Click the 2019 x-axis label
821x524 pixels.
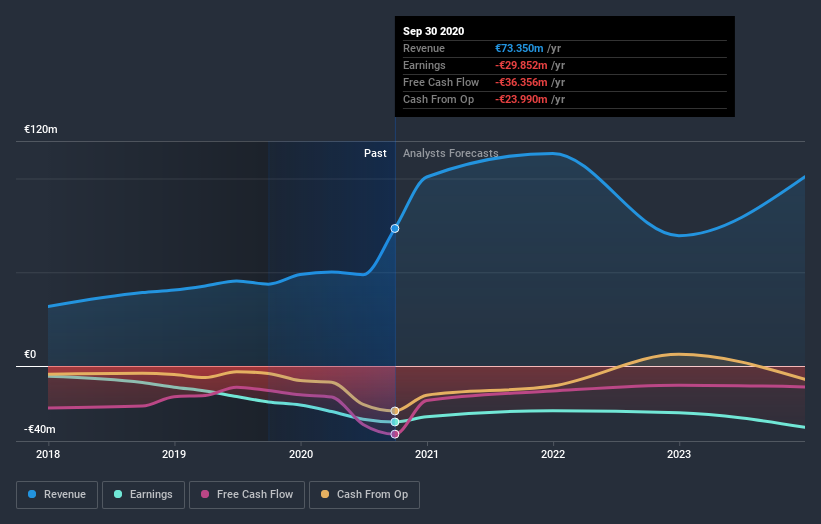tap(174, 454)
